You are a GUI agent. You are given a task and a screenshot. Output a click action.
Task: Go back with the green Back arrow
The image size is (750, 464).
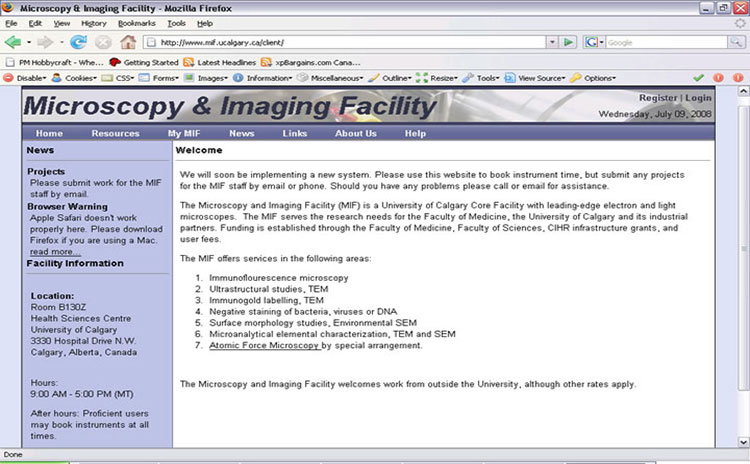[x=13, y=43]
